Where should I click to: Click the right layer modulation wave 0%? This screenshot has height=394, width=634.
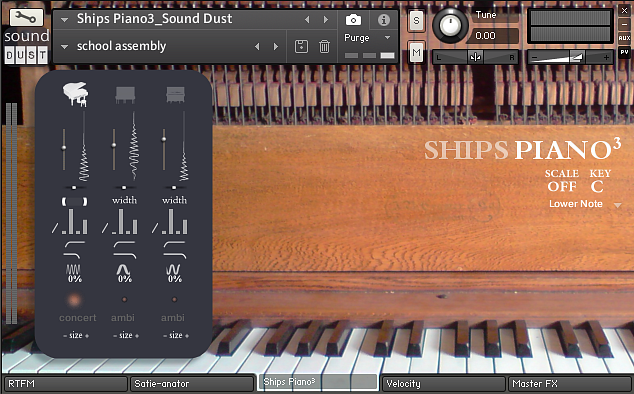(x=175, y=273)
